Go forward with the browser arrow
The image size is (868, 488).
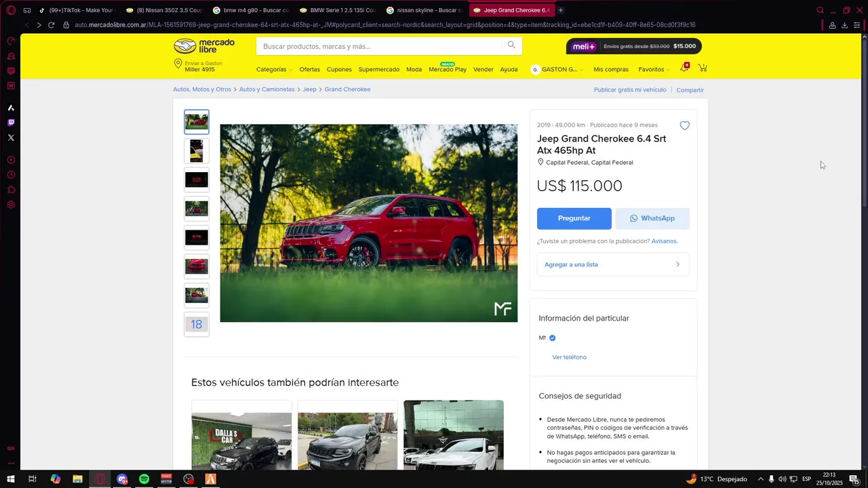pyautogui.click(x=39, y=25)
